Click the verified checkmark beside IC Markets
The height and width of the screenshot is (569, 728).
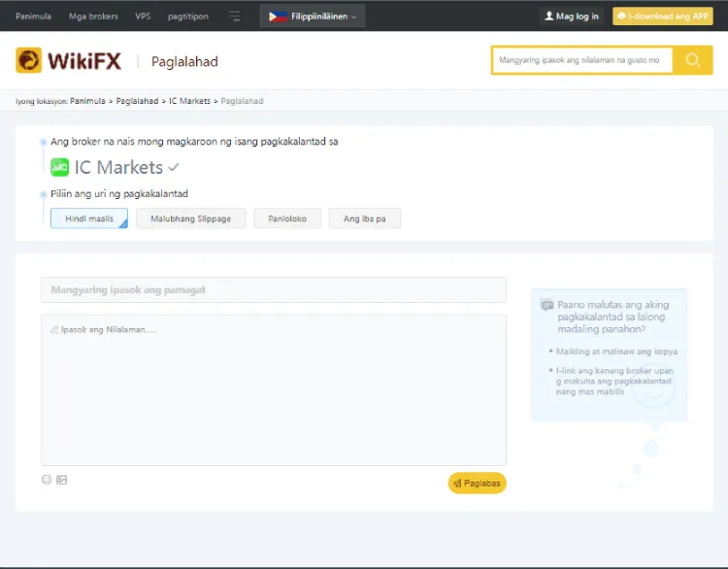pyautogui.click(x=173, y=167)
